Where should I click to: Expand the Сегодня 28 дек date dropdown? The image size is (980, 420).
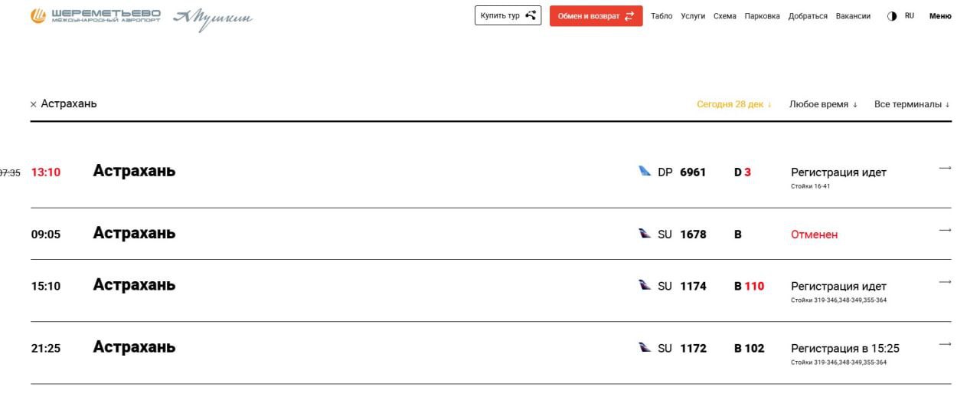pos(733,104)
